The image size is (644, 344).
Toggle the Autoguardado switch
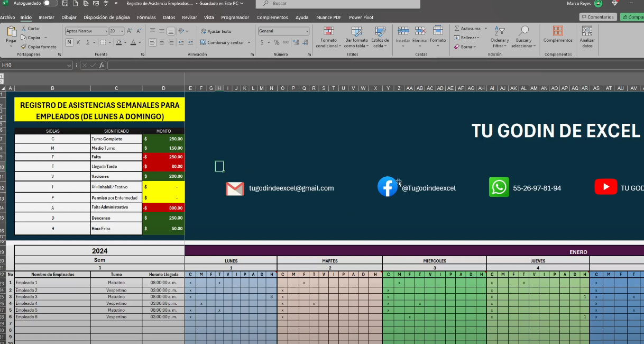(50, 3)
